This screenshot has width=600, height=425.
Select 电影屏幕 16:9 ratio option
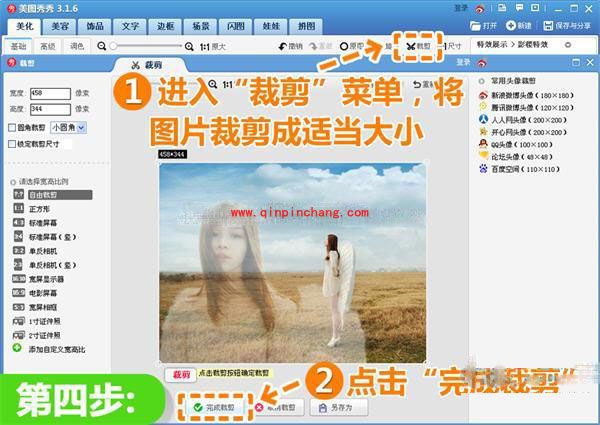35,293
